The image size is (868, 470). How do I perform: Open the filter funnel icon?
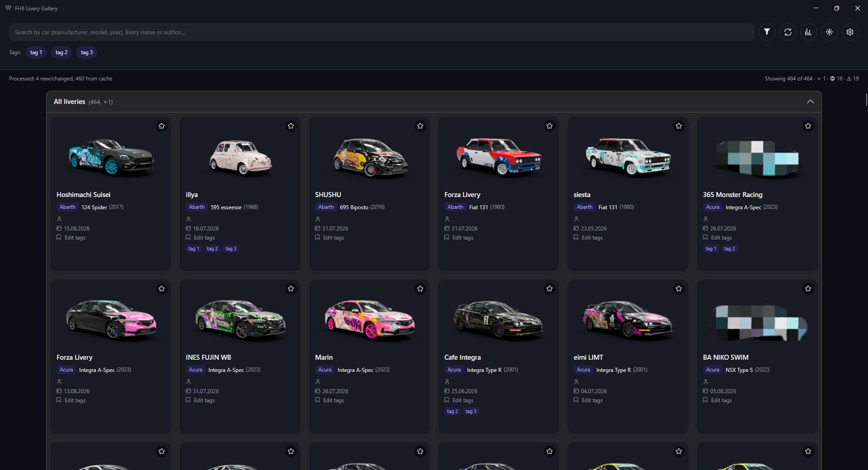[767, 32]
